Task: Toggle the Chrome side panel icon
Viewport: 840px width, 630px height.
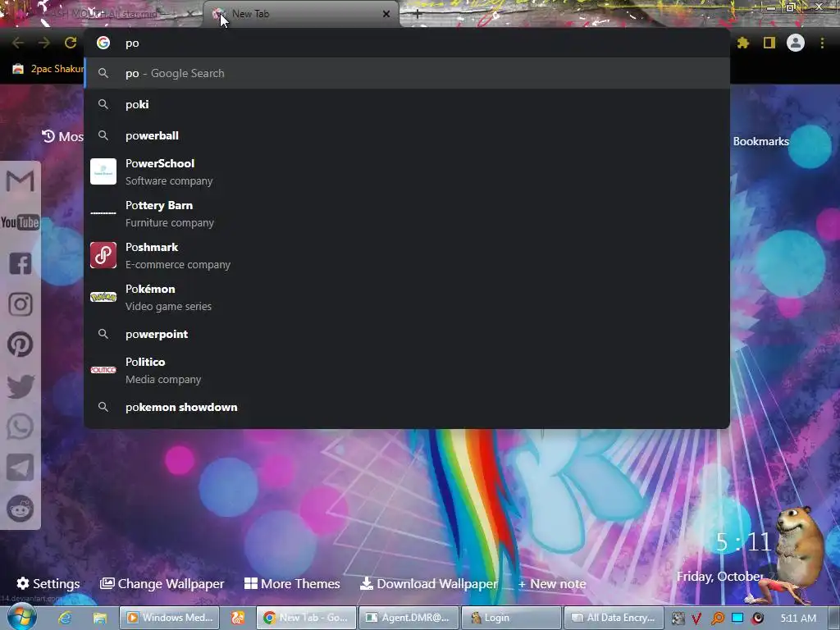Action: coord(769,43)
